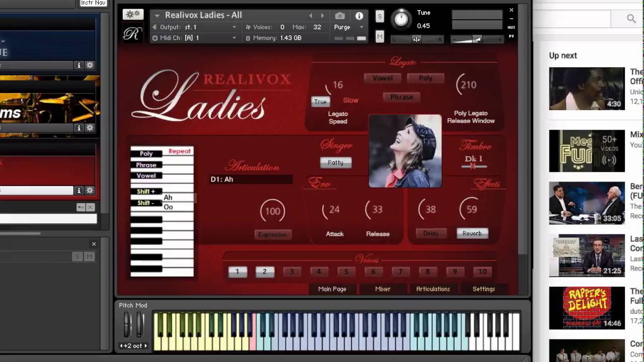Open the Instr Nav tab

click(x=93, y=3)
